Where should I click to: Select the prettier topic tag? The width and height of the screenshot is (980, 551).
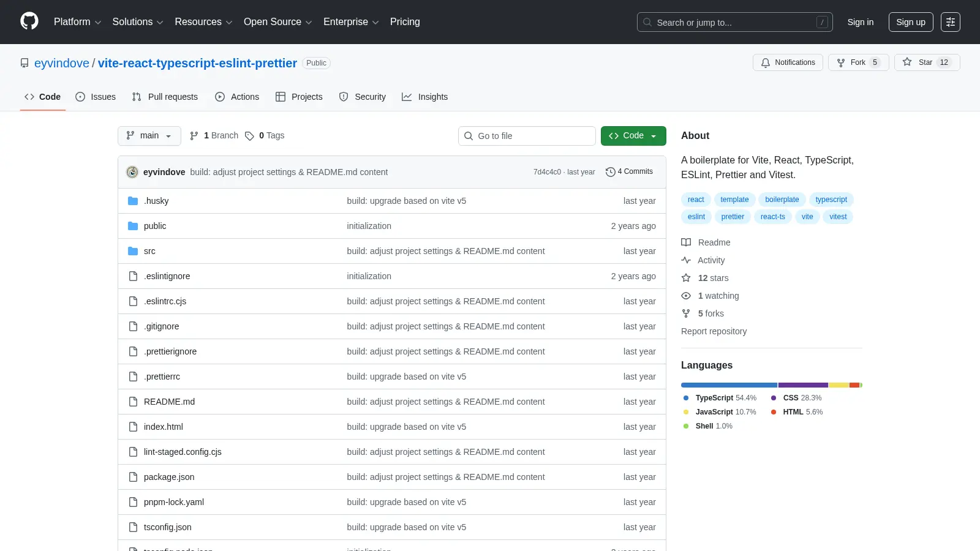pos(733,217)
